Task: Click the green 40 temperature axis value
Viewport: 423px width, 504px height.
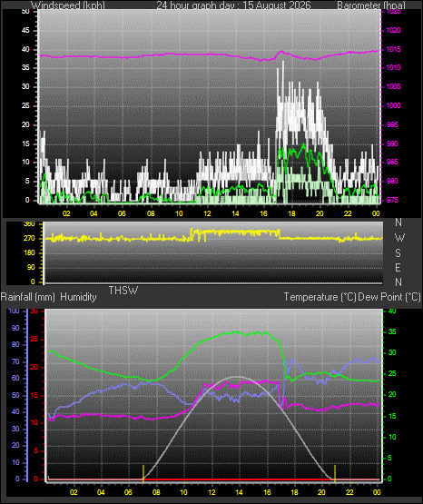Action: click(x=392, y=311)
